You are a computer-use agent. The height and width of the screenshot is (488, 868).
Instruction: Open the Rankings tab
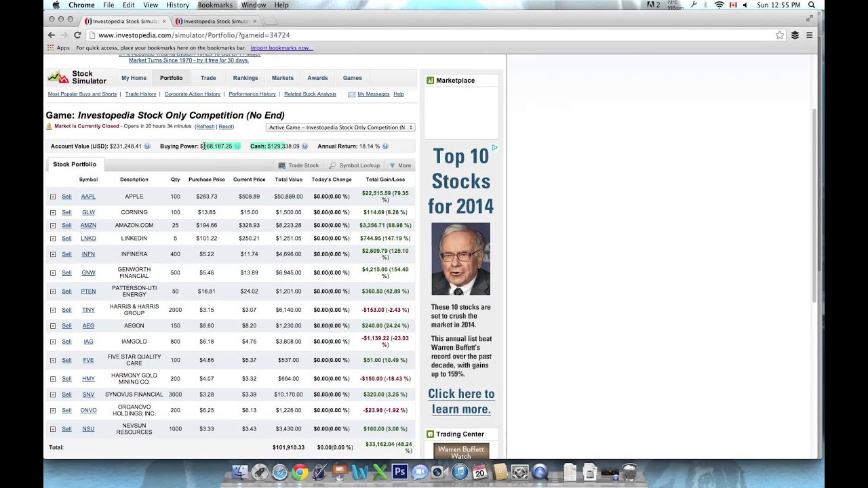(245, 78)
